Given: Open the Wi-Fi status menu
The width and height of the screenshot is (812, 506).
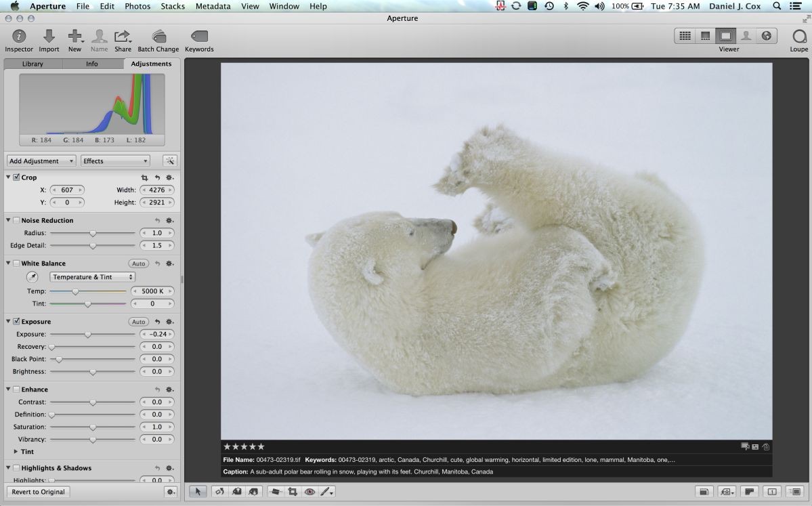Looking at the screenshot, I should pyautogui.click(x=583, y=6).
